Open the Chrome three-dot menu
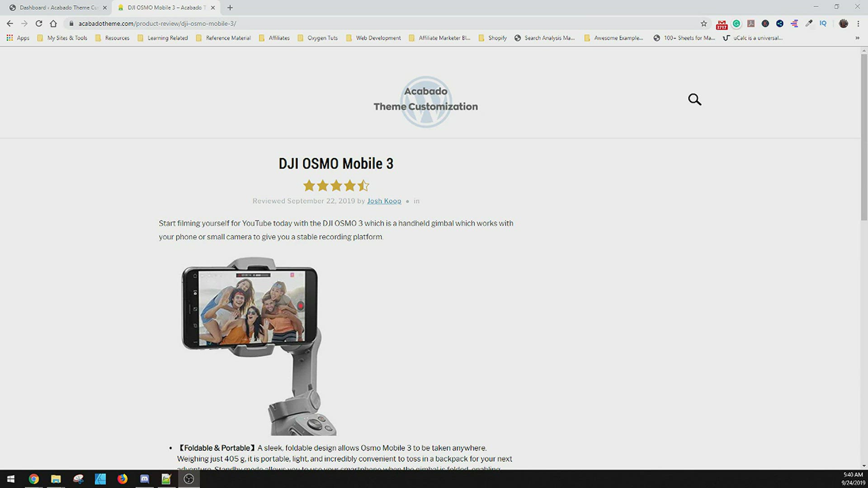This screenshot has width=868, height=488. (x=858, y=23)
